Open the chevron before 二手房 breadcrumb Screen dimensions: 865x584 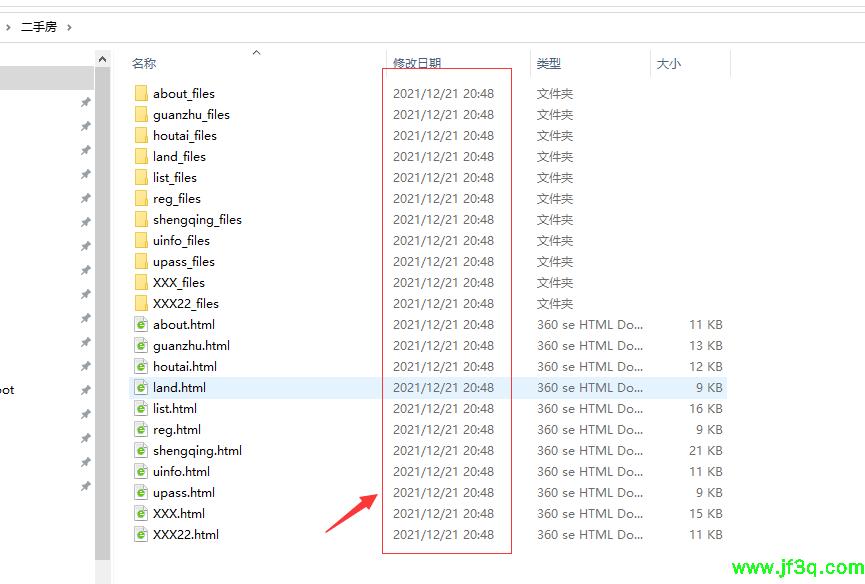point(8,27)
